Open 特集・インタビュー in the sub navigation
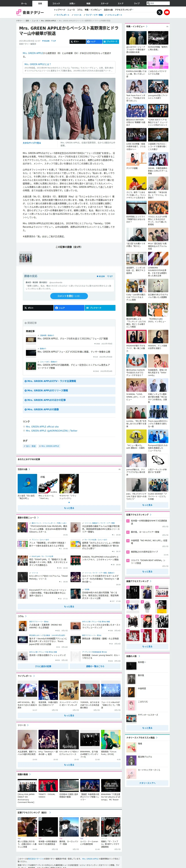Image resolution: width=186 pixels, height=868 pixels. click(93, 10)
